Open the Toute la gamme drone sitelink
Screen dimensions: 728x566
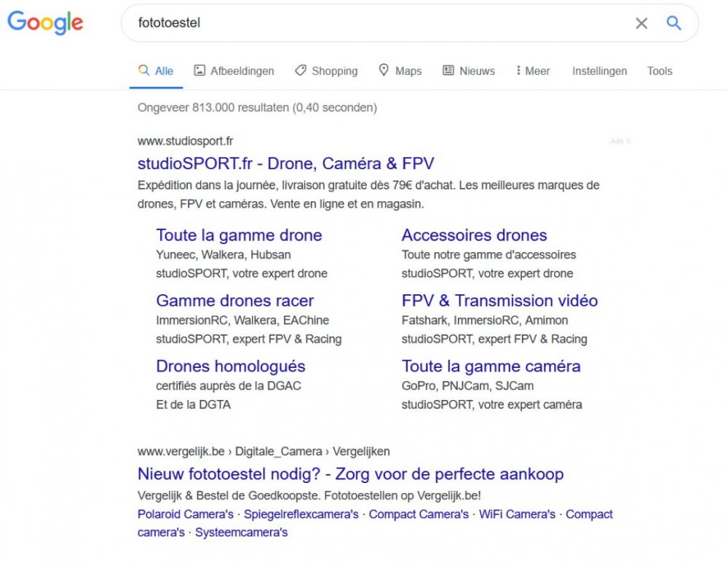240,235
